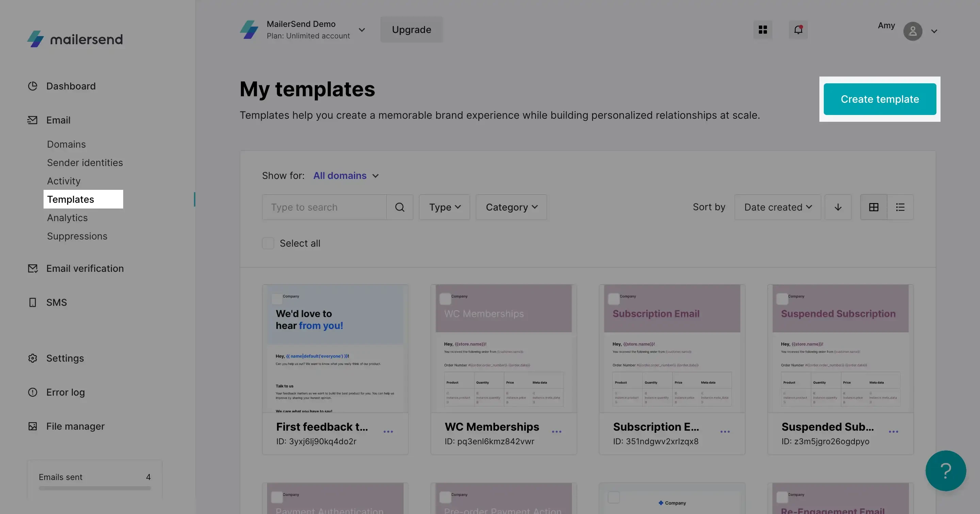
Task: Expand the Type filter dropdown
Action: click(x=444, y=207)
